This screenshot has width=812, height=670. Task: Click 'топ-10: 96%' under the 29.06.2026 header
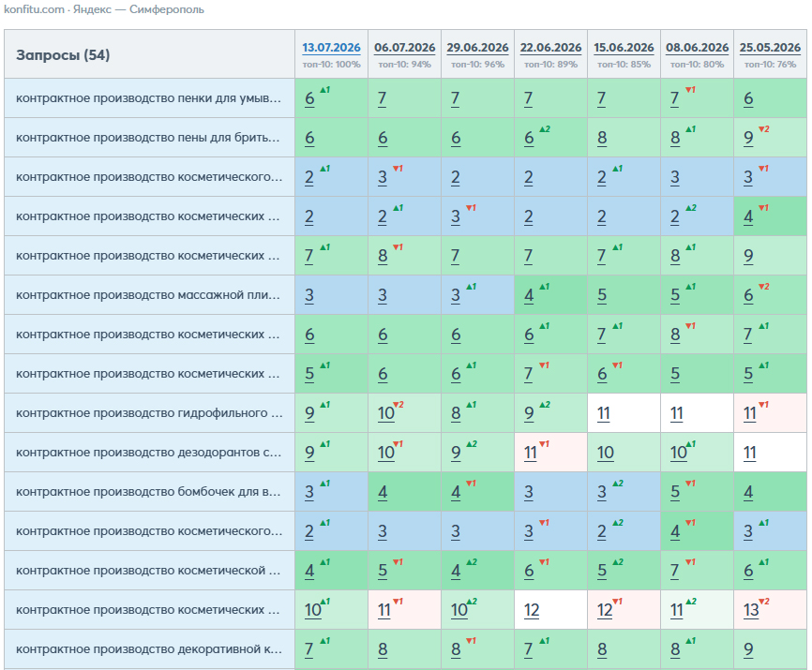[477, 64]
